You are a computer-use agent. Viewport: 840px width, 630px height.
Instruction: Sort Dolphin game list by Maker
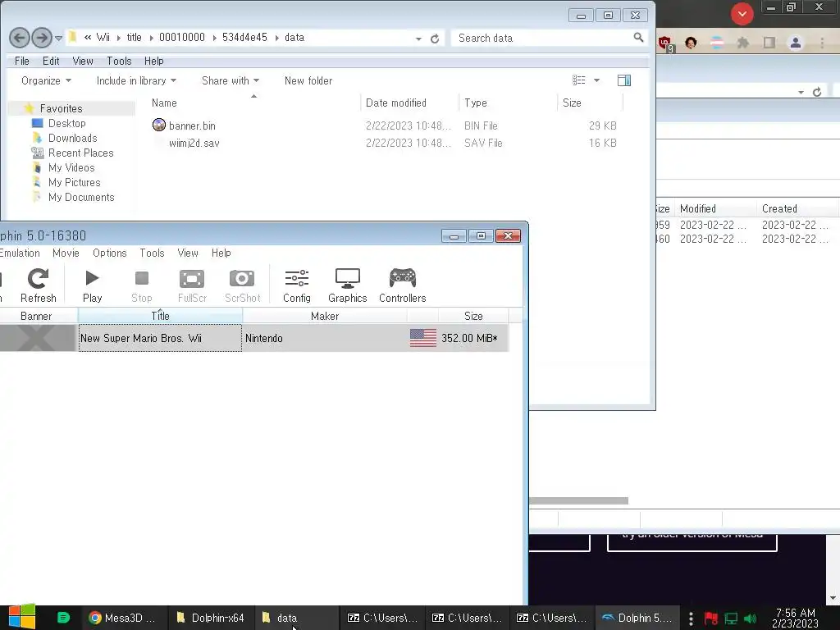[x=325, y=316]
